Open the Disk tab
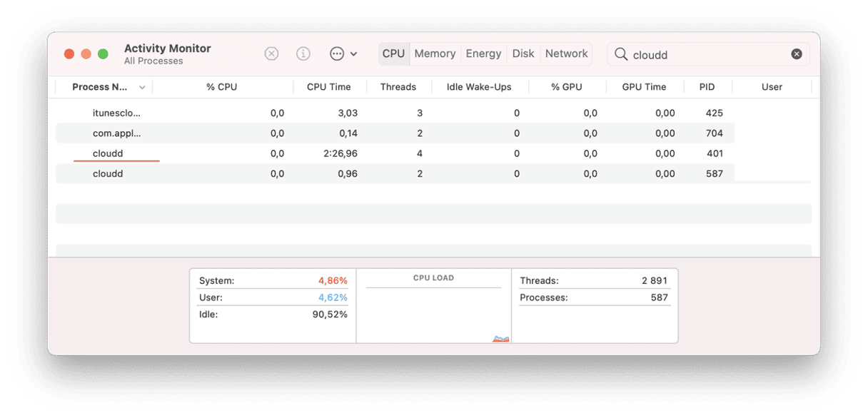The width and height of the screenshot is (868, 418). tap(523, 53)
